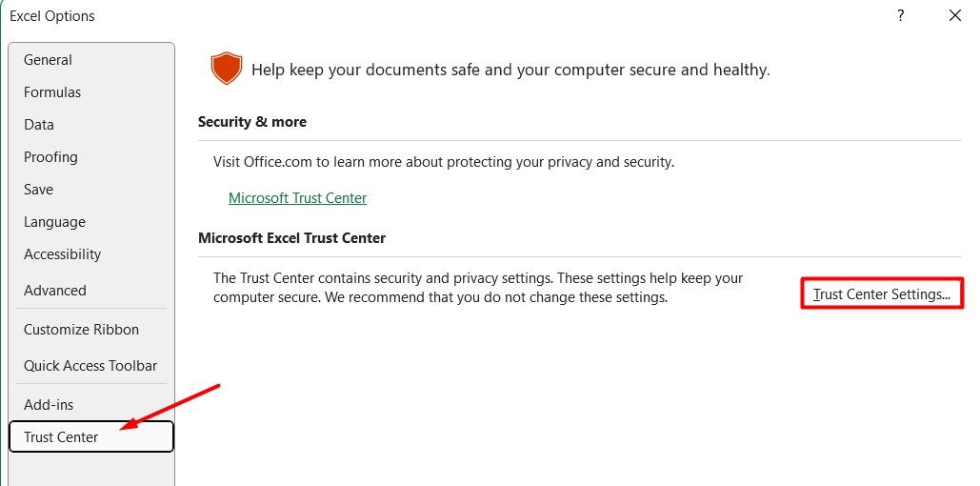This screenshot has height=486, width=980.
Task: Click the orange shield security icon
Action: [227, 69]
